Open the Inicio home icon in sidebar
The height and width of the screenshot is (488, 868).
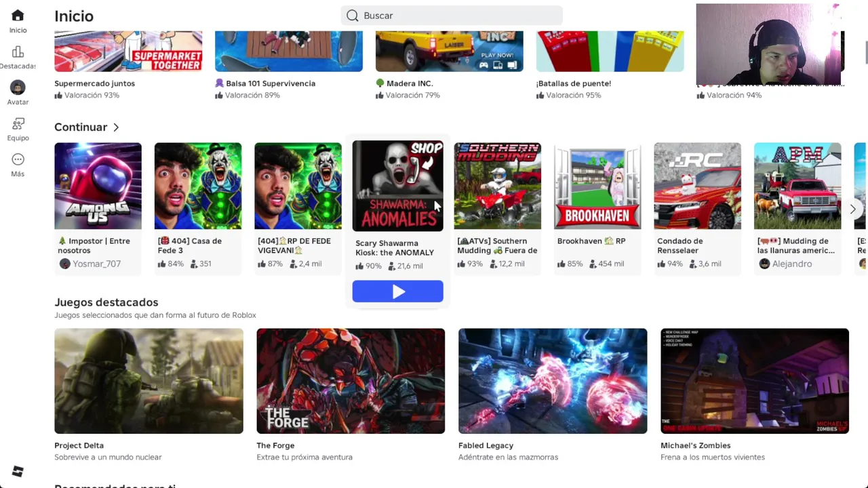(18, 16)
